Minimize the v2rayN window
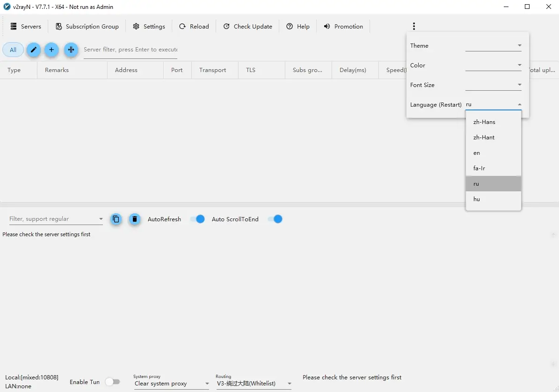 tap(506, 7)
